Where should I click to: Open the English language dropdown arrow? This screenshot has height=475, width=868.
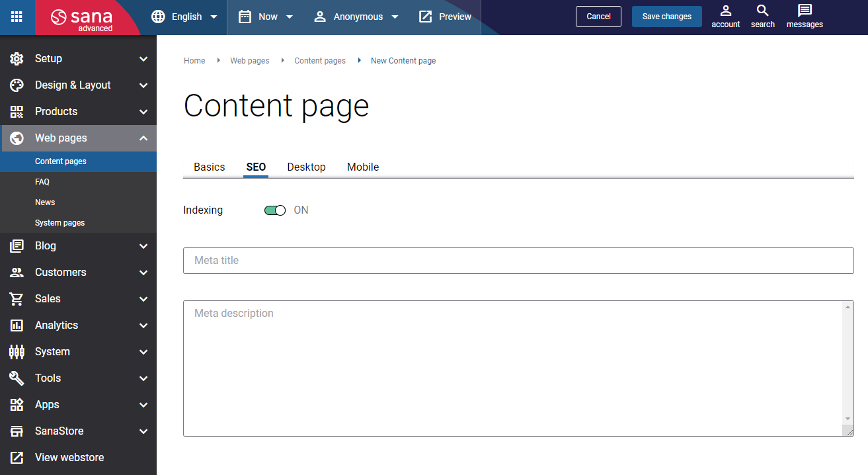tap(214, 17)
